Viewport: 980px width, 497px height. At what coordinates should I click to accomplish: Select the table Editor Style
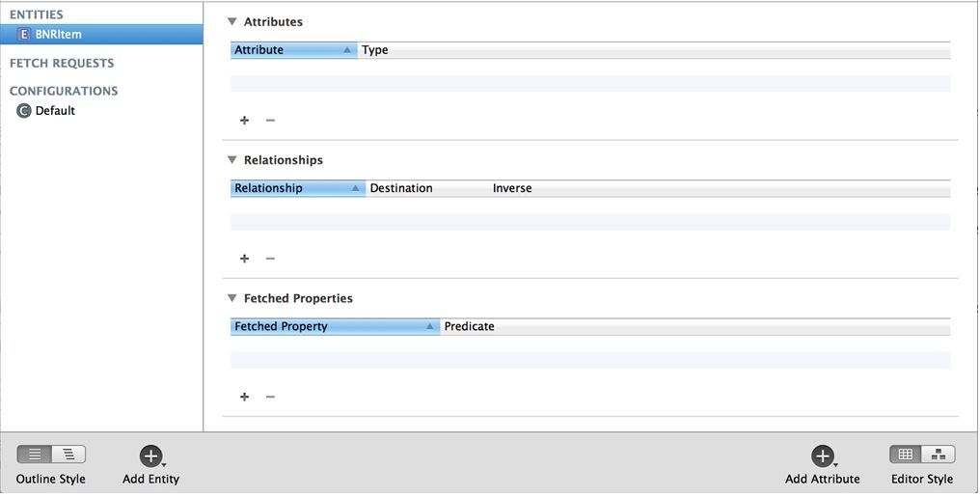906,455
